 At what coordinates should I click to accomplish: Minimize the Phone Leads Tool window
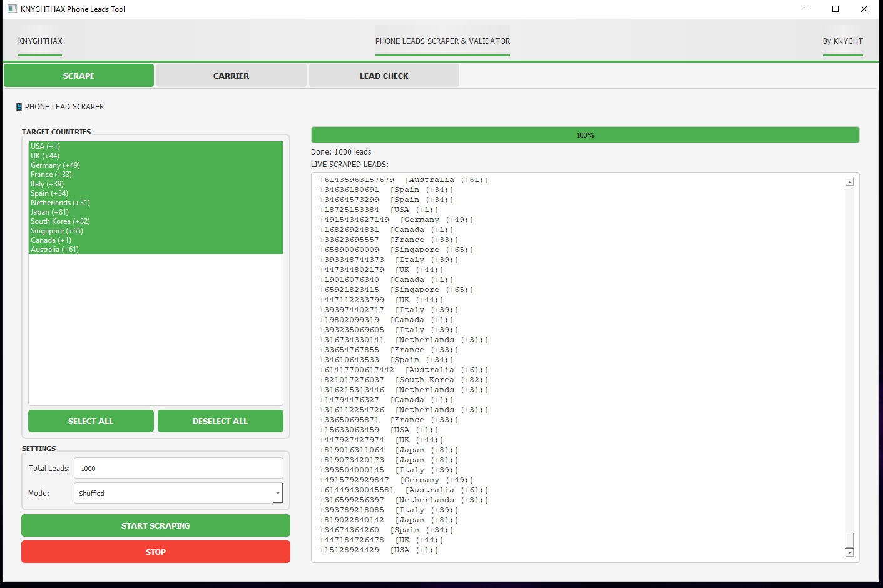(807, 9)
